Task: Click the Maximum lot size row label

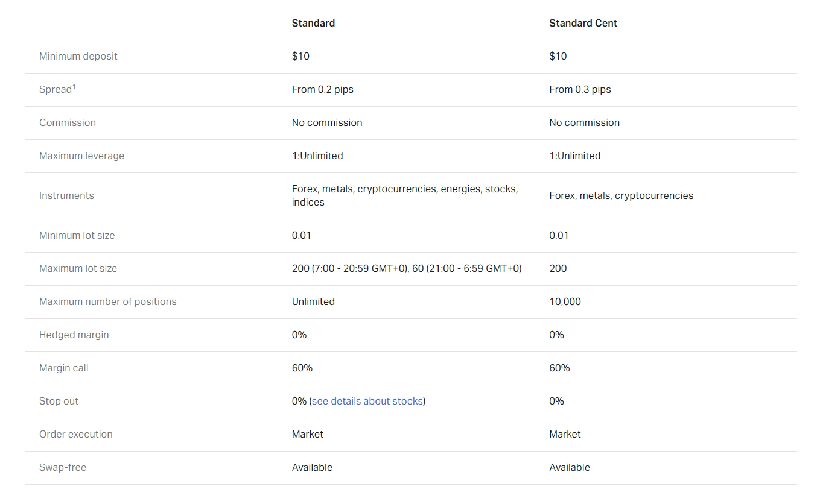Action: (78, 268)
